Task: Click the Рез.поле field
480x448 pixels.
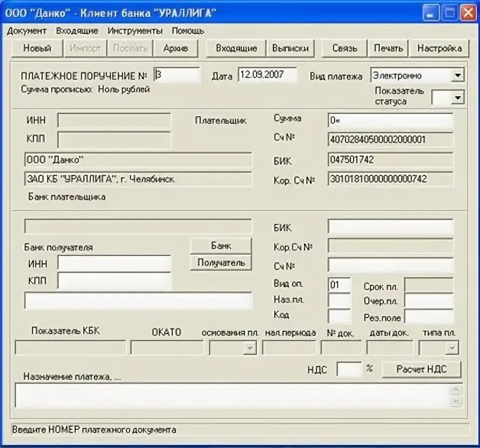Action: (428, 316)
